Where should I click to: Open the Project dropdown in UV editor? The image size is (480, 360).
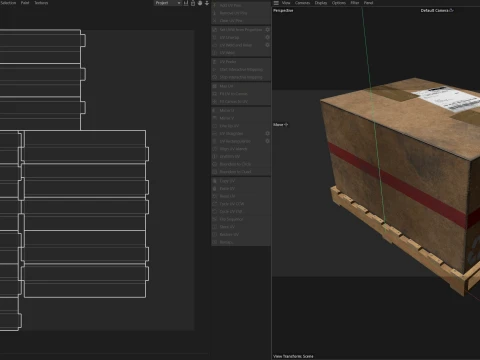[168, 3]
